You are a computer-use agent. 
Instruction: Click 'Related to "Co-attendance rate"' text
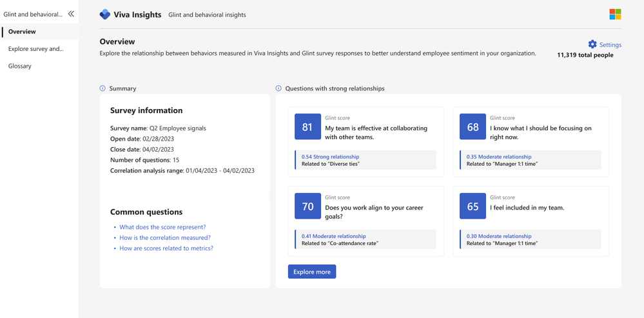pyautogui.click(x=340, y=243)
